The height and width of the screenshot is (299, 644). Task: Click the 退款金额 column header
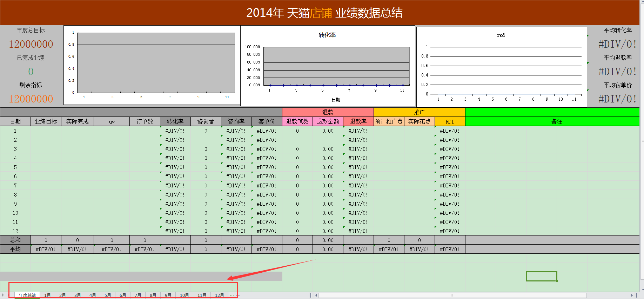click(328, 121)
